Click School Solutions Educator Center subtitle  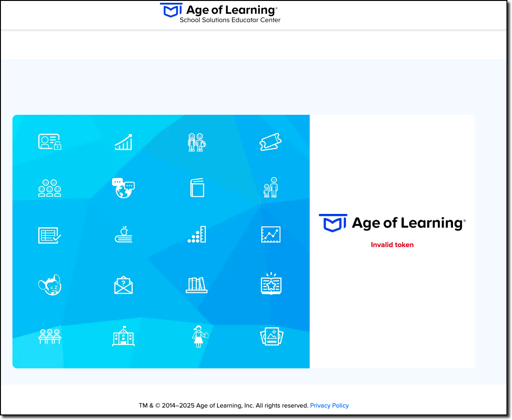(x=230, y=20)
